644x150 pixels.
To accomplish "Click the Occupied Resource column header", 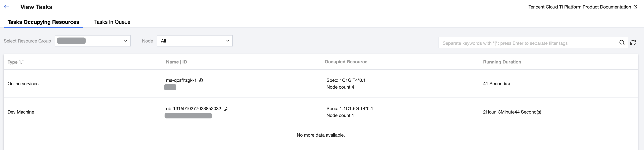I will click(346, 62).
